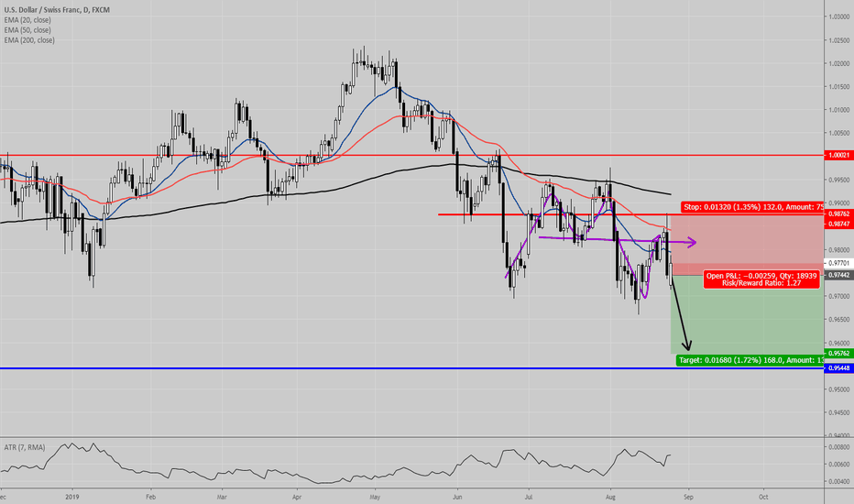Click the Apr label on time axis
Viewport: 854px width, 504px height.
tap(297, 497)
